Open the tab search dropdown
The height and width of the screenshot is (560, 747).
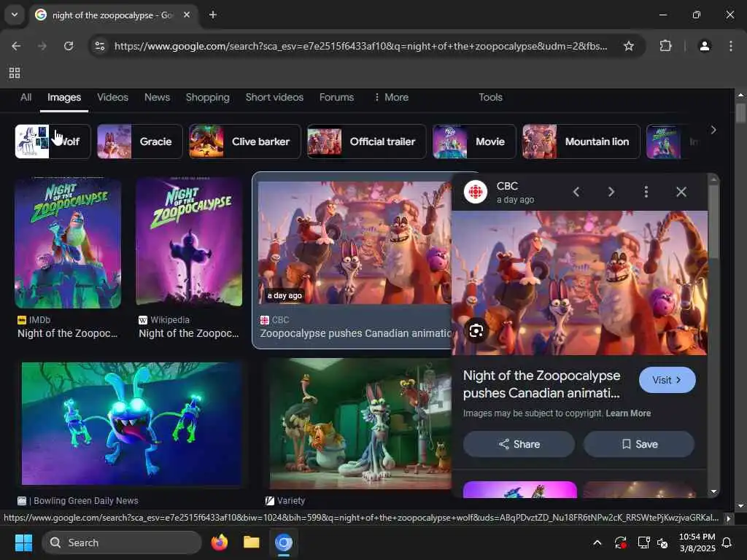pos(15,15)
